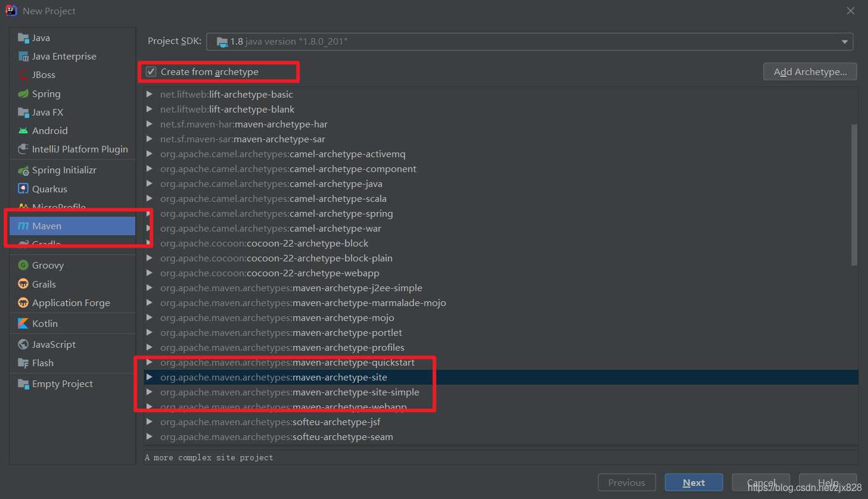Select maven-archetype-site-simple in the list
This screenshot has height=499, width=868.
point(501,392)
